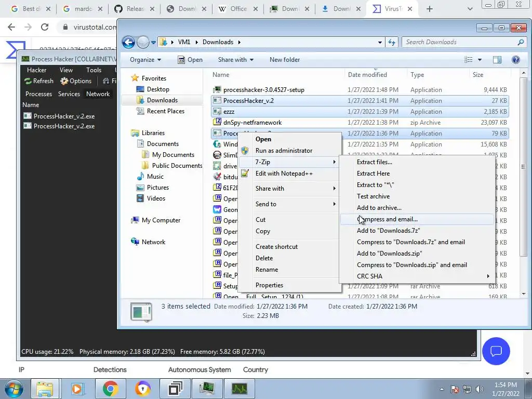Click the Videos library film icon
The image size is (532, 399).
tap(140, 198)
